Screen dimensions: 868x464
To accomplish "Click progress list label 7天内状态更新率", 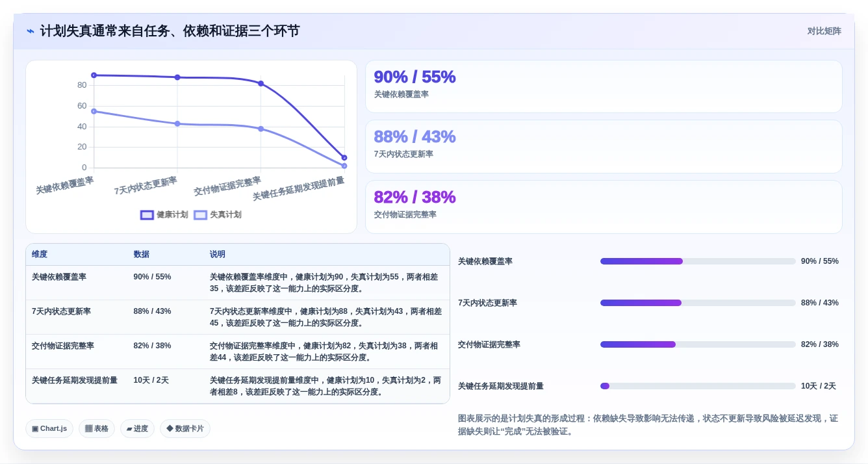I will [x=487, y=303].
